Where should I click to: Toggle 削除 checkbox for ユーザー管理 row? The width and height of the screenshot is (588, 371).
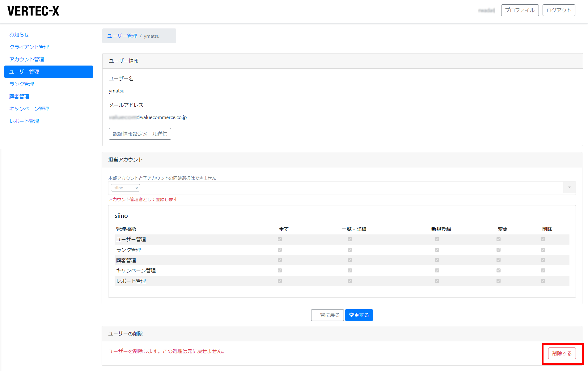pos(543,239)
